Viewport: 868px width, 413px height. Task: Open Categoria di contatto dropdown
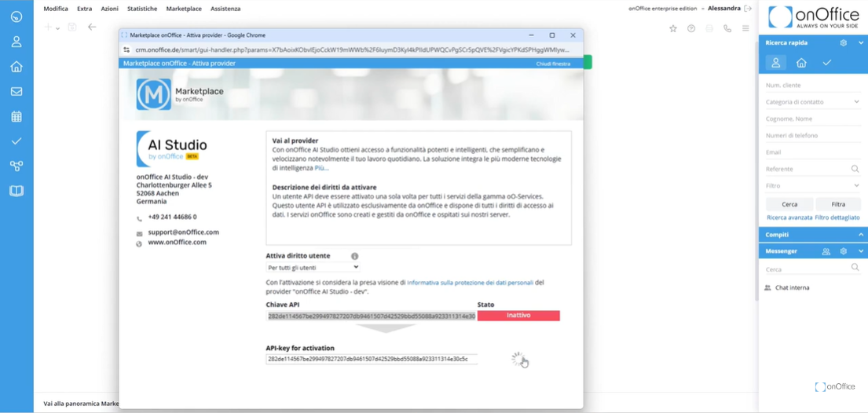pyautogui.click(x=813, y=102)
